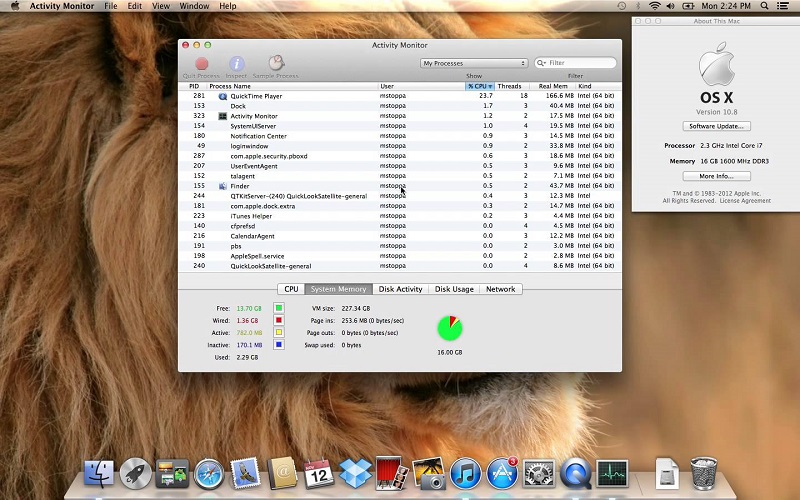Click QuickTime Player icon in Dock
This screenshot has width=800, height=500.
pos(576,473)
